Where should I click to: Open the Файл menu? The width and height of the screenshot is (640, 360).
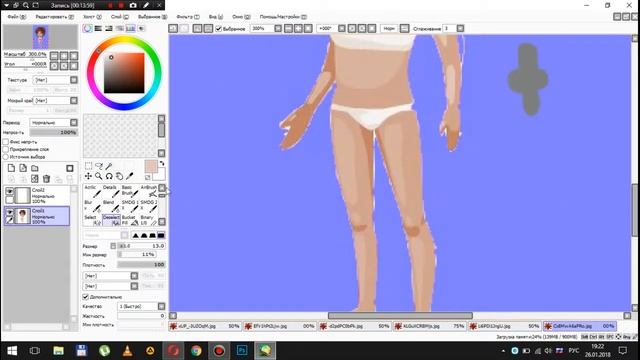pyautogui.click(x=17, y=17)
